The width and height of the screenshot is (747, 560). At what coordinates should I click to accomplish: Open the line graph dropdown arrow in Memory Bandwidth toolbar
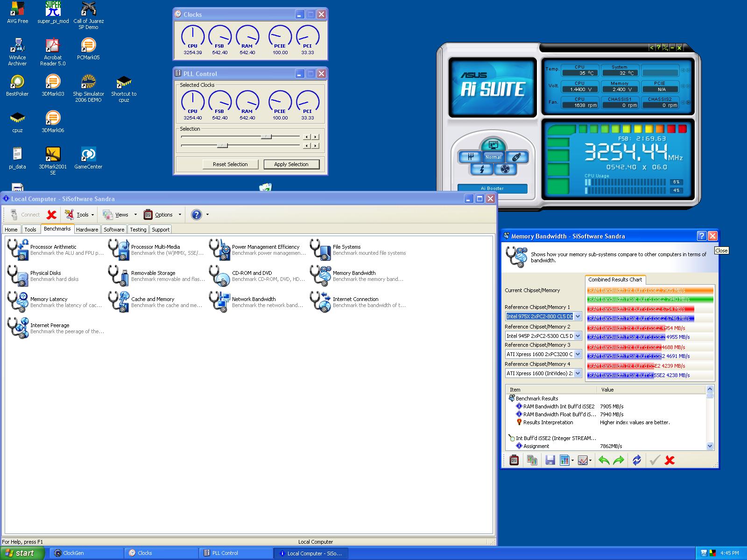coord(590,461)
